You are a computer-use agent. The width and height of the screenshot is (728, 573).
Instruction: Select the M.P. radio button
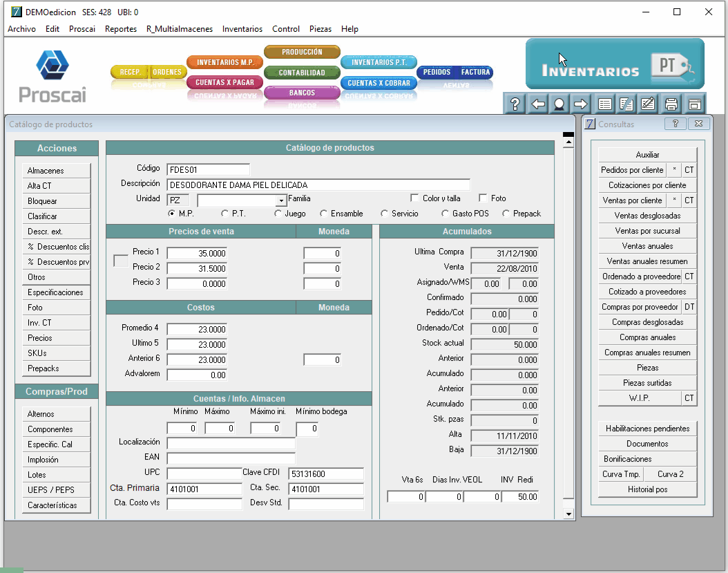click(172, 214)
